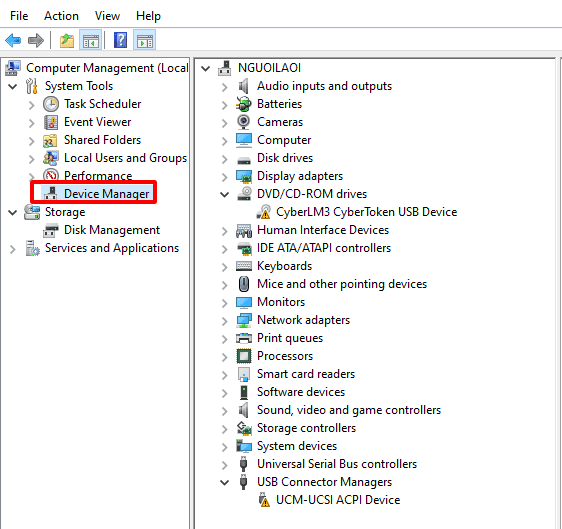Image resolution: width=562 pixels, height=529 pixels.
Task: Select Disk Management in the tree
Action: [112, 230]
